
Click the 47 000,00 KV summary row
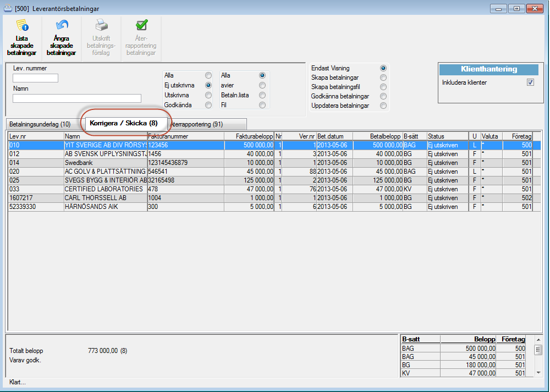pyautogui.click(x=464, y=373)
